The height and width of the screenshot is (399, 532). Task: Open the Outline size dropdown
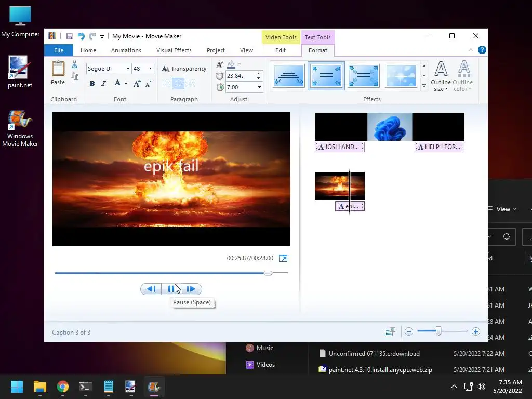pos(441,76)
